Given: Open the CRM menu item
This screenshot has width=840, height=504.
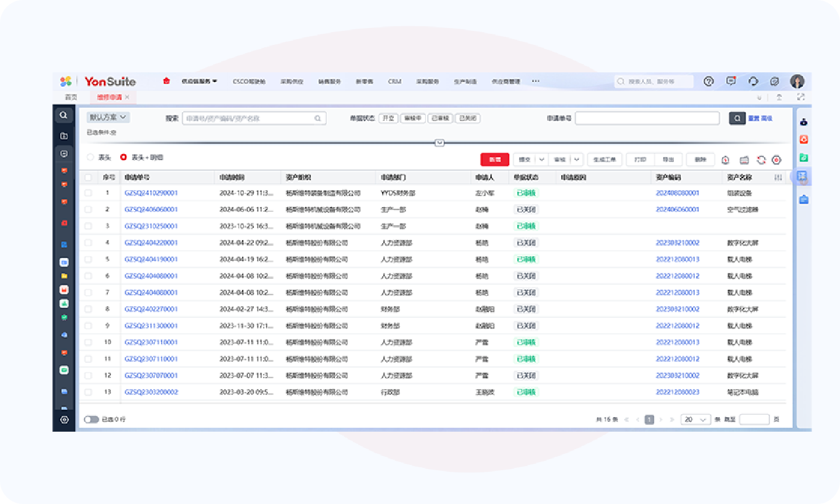Looking at the screenshot, I should pyautogui.click(x=394, y=82).
